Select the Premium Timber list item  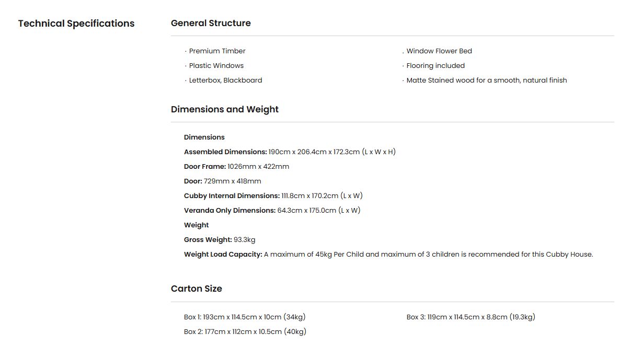[217, 51]
